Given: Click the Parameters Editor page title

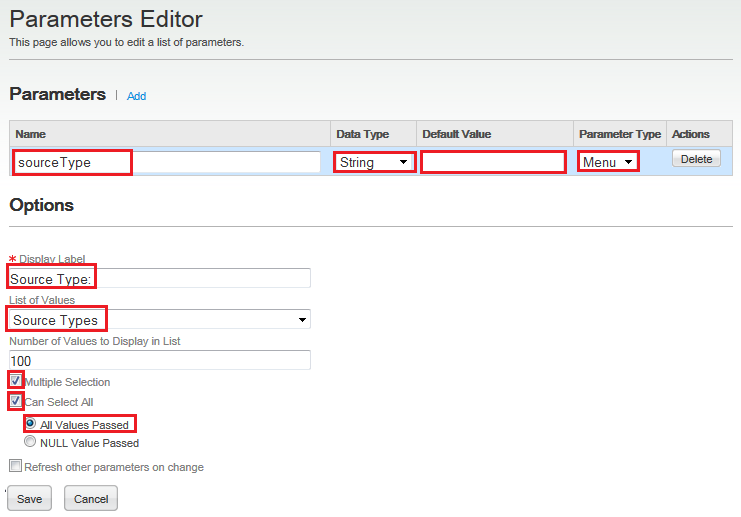Looking at the screenshot, I should (x=106, y=19).
